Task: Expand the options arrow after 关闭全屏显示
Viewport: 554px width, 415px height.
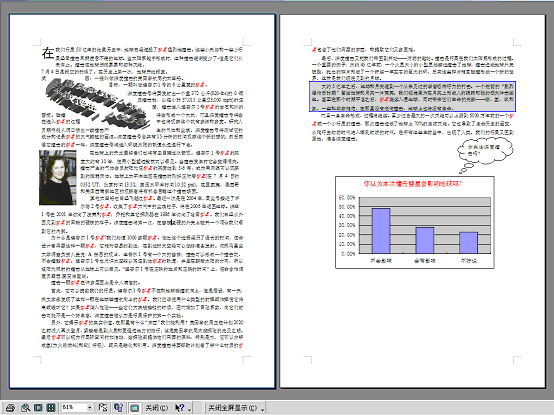Action: (263, 408)
